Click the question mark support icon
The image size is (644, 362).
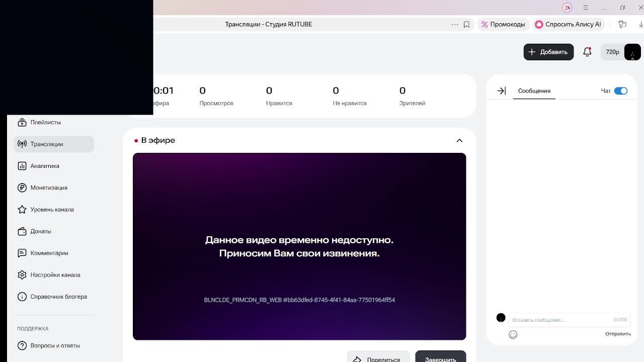point(22,345)
